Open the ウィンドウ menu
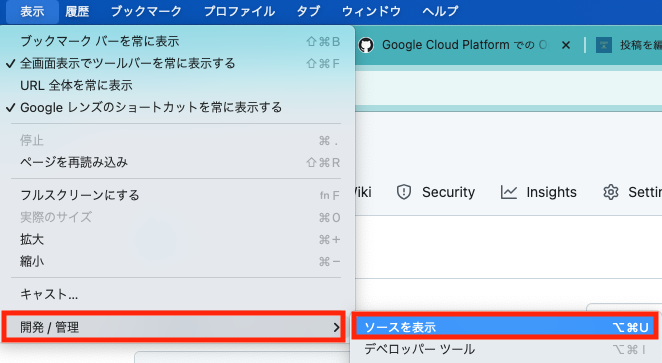662x363 pixels. pos(371,11)
